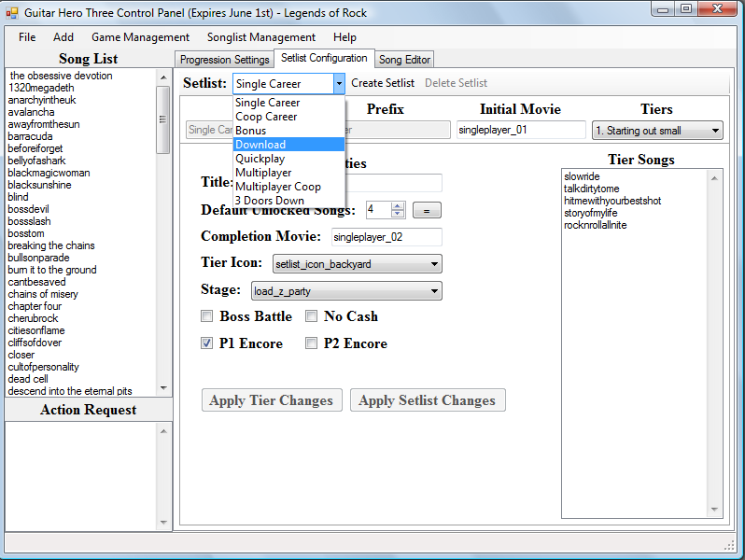
Task: Uncheck the P1 Encore checkbox
Action: 206,343
